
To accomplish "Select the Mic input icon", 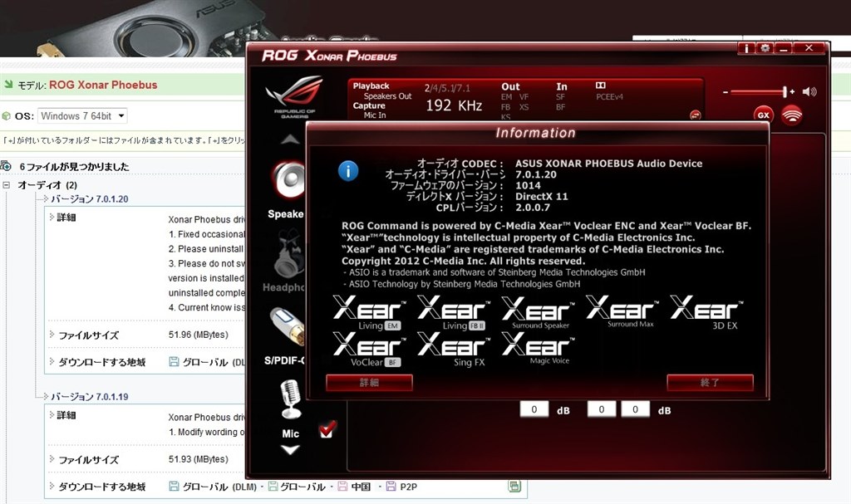I will click(x=290, y=399).
